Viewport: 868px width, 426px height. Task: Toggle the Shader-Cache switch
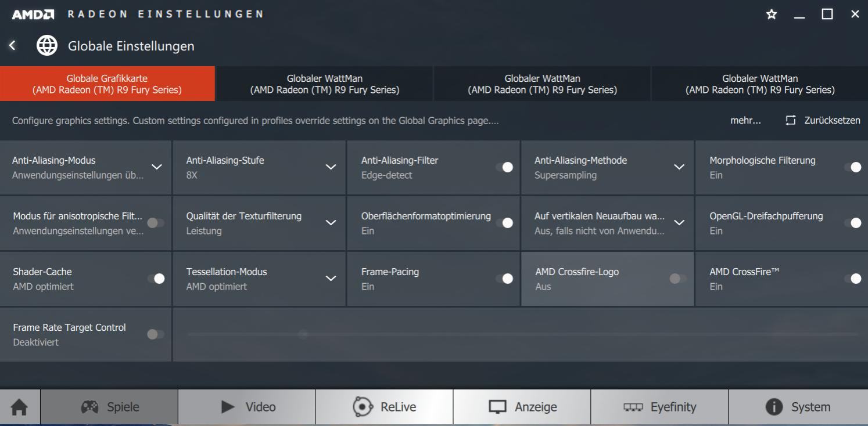coord(156,279)
